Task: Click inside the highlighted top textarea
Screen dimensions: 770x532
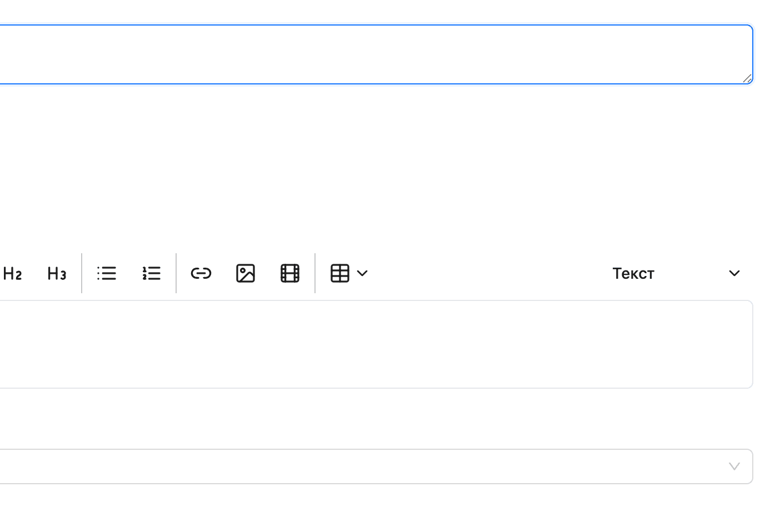Action: point(376,54)
